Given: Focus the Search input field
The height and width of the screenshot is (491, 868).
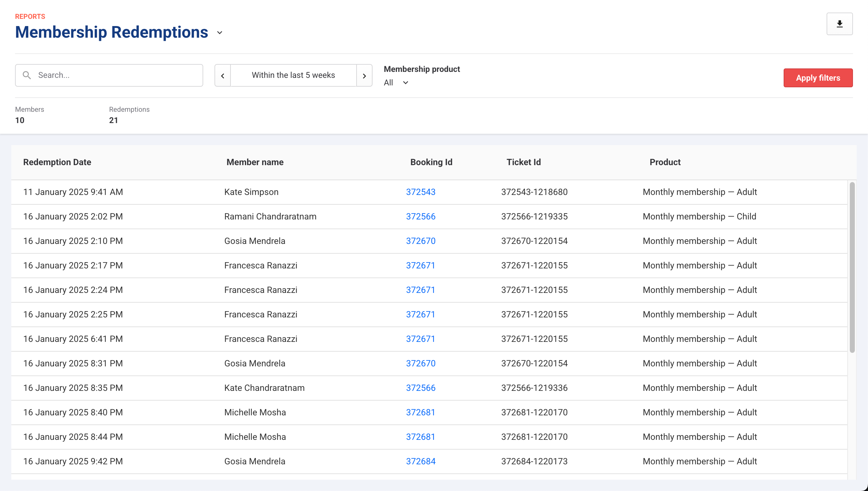Looking at the screenshot, I should (x=109, y=75).
